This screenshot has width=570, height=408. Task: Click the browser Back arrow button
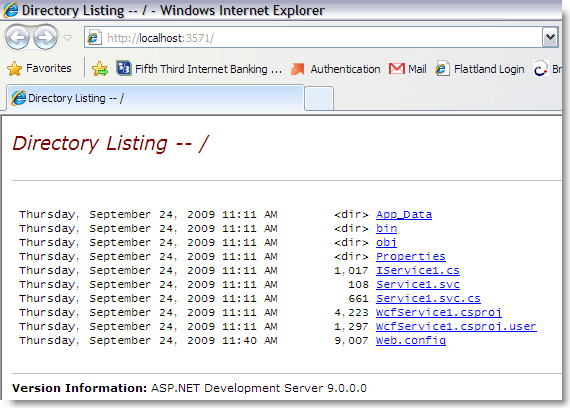(17, 37)
